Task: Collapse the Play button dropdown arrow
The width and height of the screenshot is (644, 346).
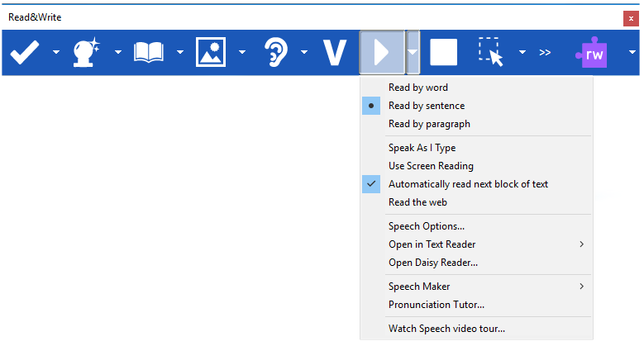Action: pos(413,52)
